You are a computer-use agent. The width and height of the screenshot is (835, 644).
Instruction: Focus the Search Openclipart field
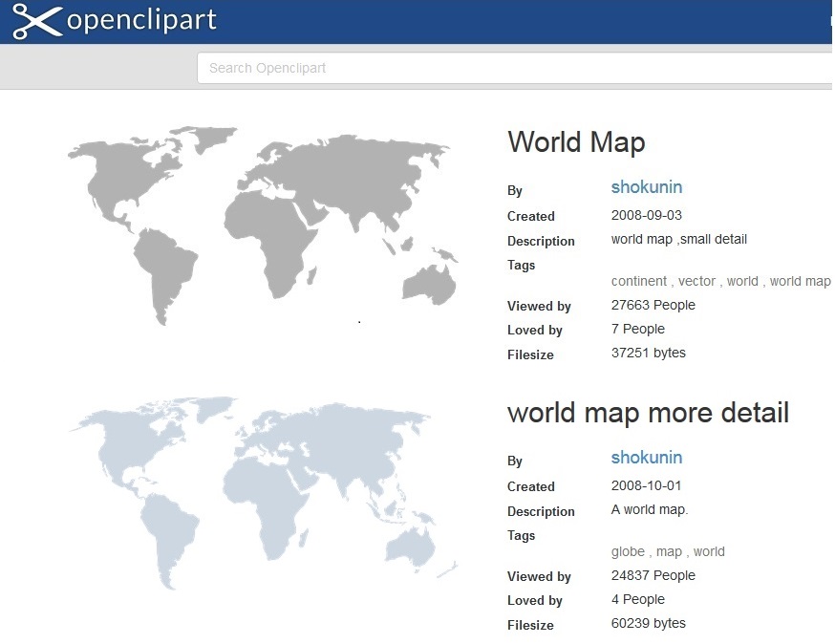pyautogui.click(x=516, y=68)
